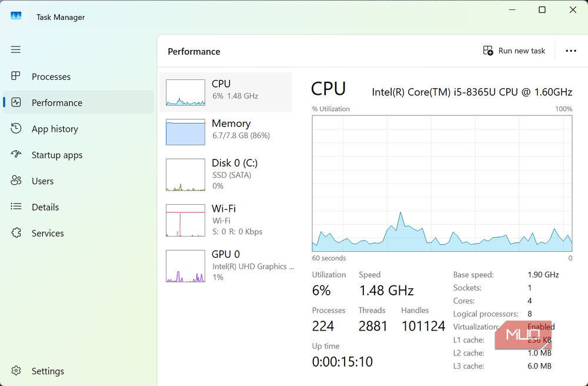Click the Performance pulse icon
The image size is (588, 386).
pyautogui.click(x=16, y=102)
